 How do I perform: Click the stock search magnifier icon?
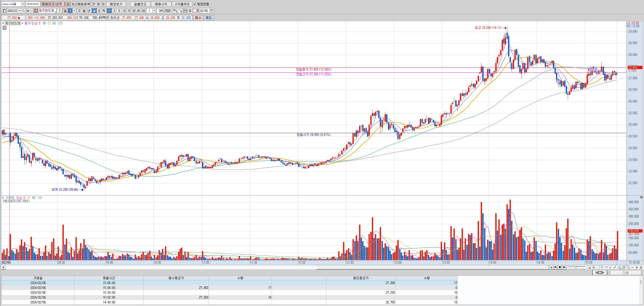23,11
